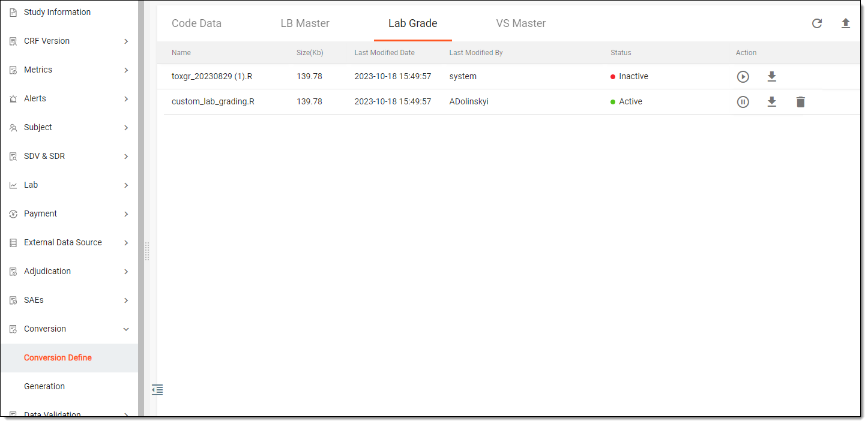Click the system modifier cell
The width and height of the screenshot is (868, 424).
pyautogui.click(x=463, y=77)
